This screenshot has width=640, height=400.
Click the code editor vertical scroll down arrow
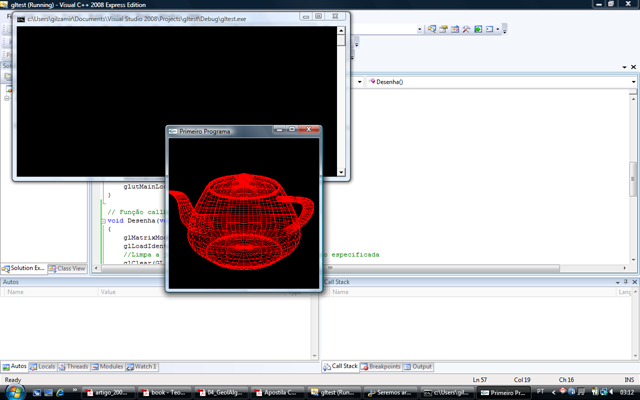(633, 260)
